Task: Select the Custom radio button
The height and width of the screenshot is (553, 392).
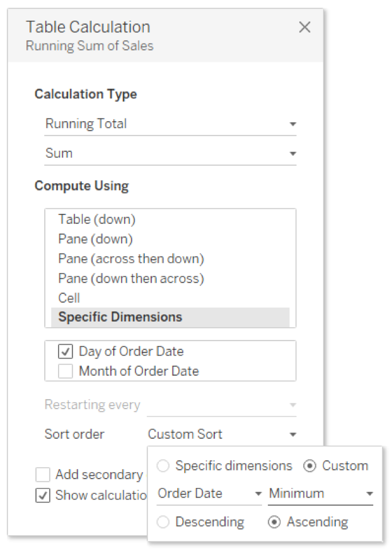Action: 310,466
